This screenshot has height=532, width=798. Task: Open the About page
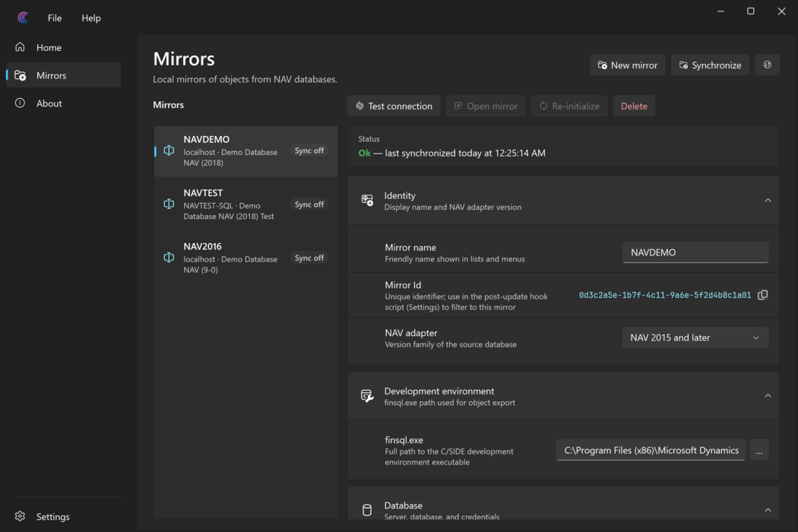(64, 103)
